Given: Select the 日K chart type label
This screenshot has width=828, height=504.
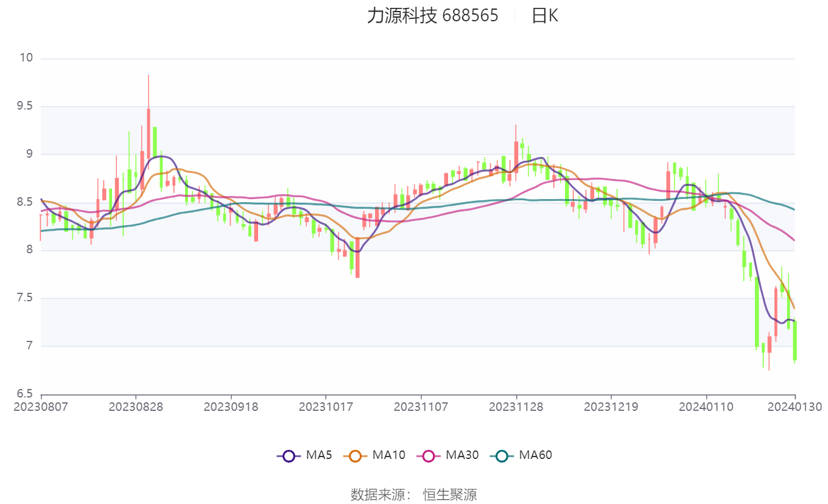Looking at the screenshot, I should pyautogui.click(x=544, y=16).
